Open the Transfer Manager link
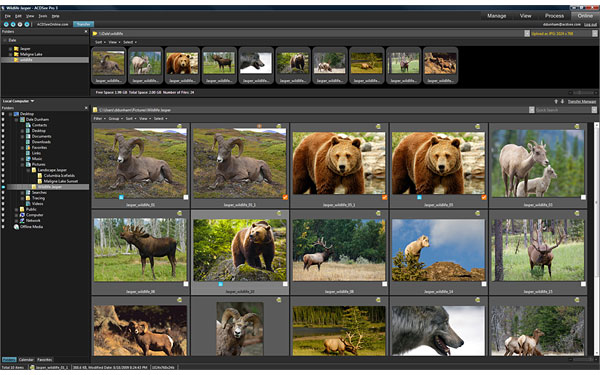 click(582, 102)
